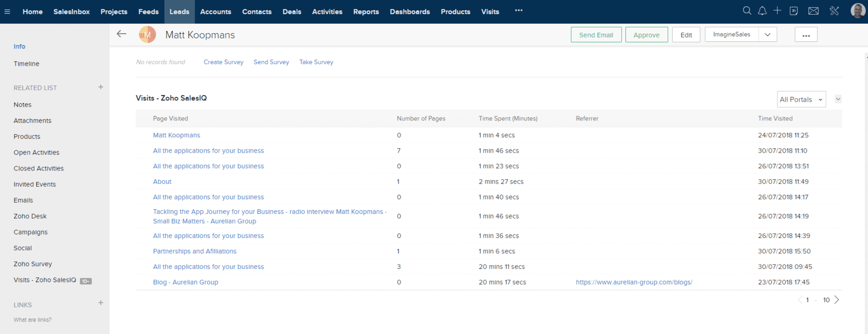
Task: Open the Matt Koopmans page visited link
Action: pos(176,135)
